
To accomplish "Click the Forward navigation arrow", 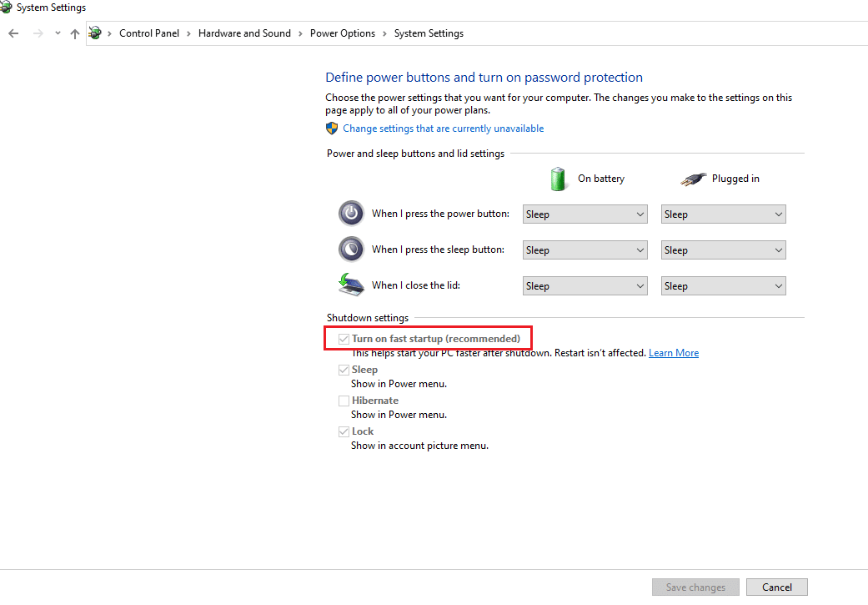I will coord(38,33).
